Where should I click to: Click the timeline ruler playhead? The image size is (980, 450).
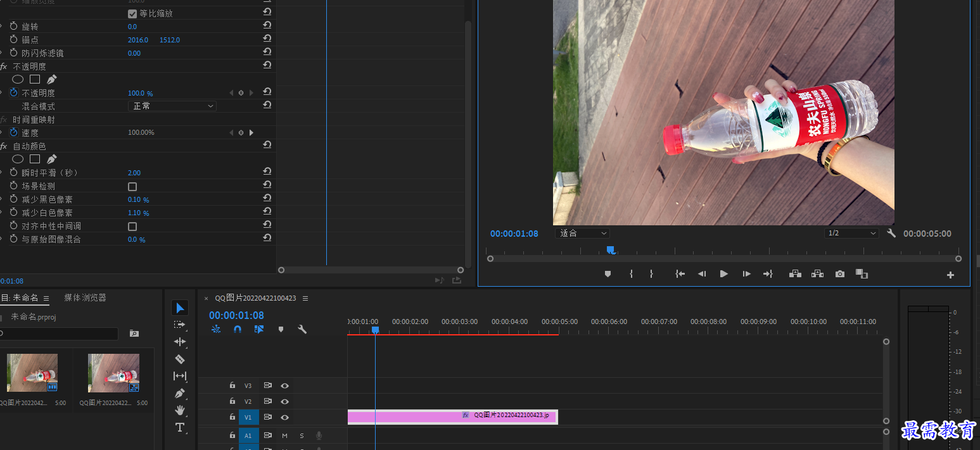[x=375, y=330]
